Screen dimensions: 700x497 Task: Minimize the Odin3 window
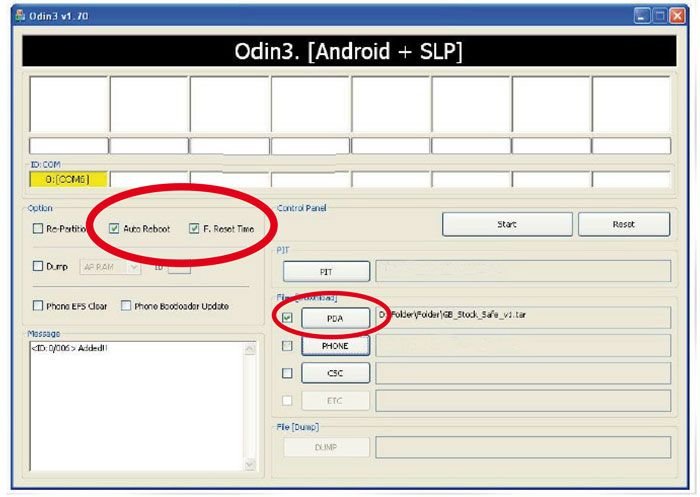click(642, 16)
